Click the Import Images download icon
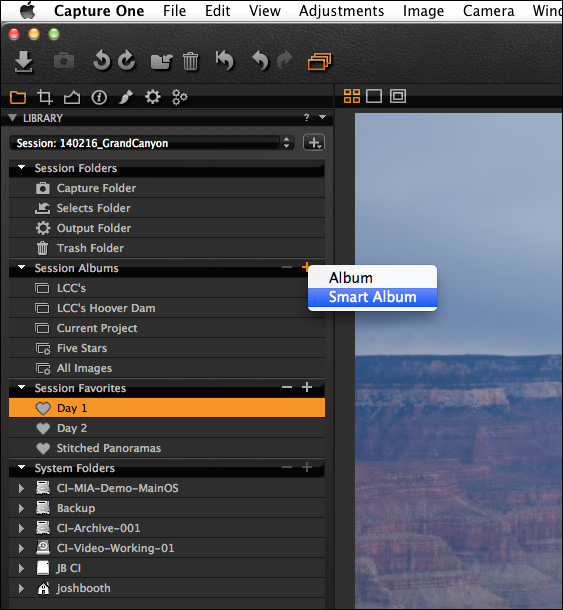This screenshot has width=563, height=610. point(23,62)
